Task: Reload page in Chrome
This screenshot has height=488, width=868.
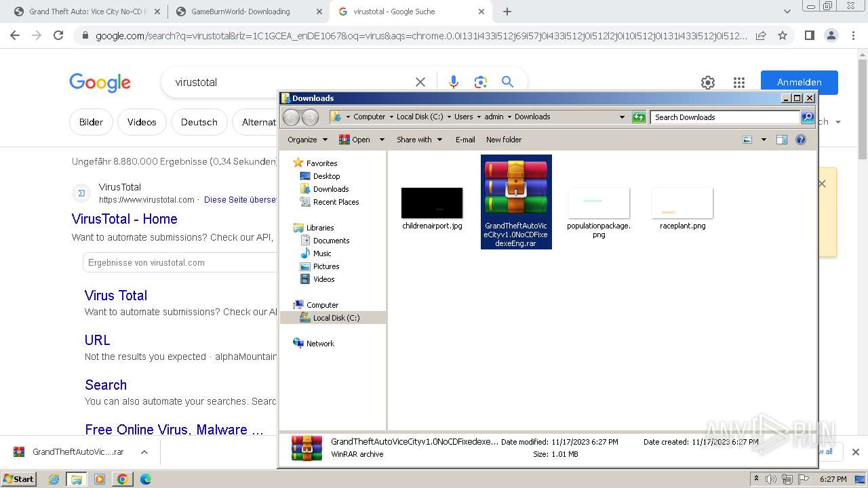Action: [58, 35]
